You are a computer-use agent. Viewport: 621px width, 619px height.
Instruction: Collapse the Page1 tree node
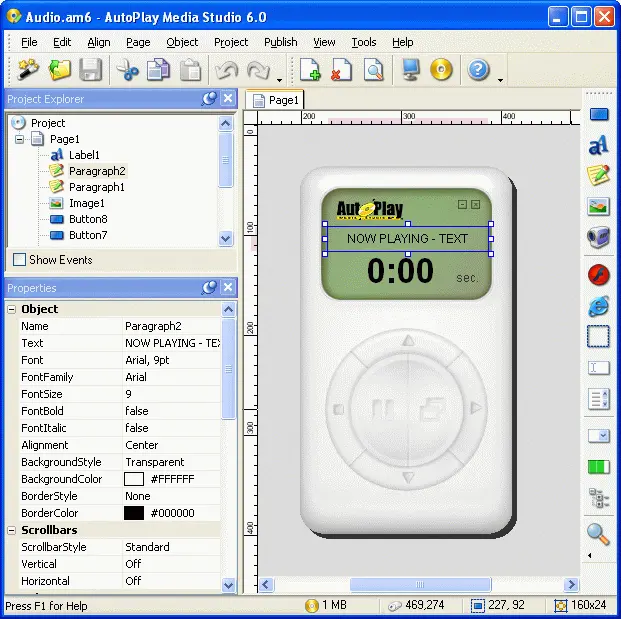pos(19,139)
